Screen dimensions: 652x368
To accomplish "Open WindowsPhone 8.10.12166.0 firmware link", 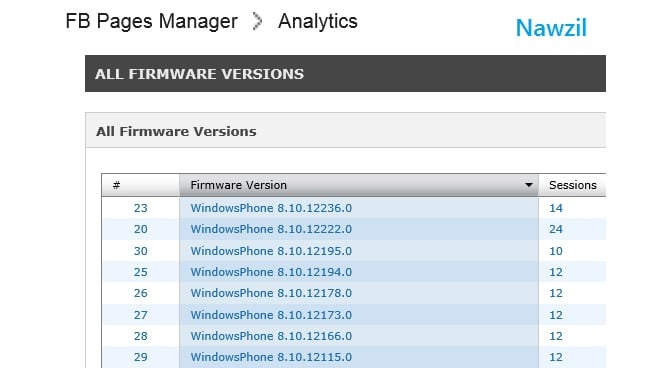I will [x=271, y=336].
